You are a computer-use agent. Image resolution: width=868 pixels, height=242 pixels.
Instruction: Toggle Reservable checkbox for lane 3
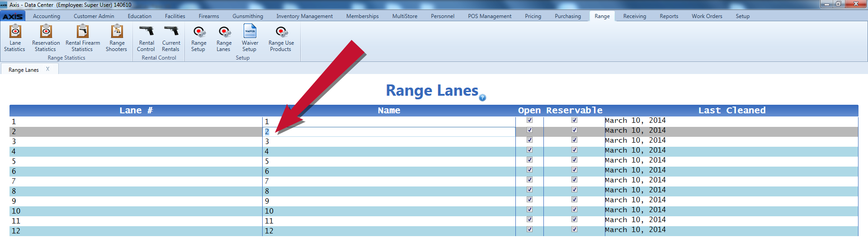(574, 140)
